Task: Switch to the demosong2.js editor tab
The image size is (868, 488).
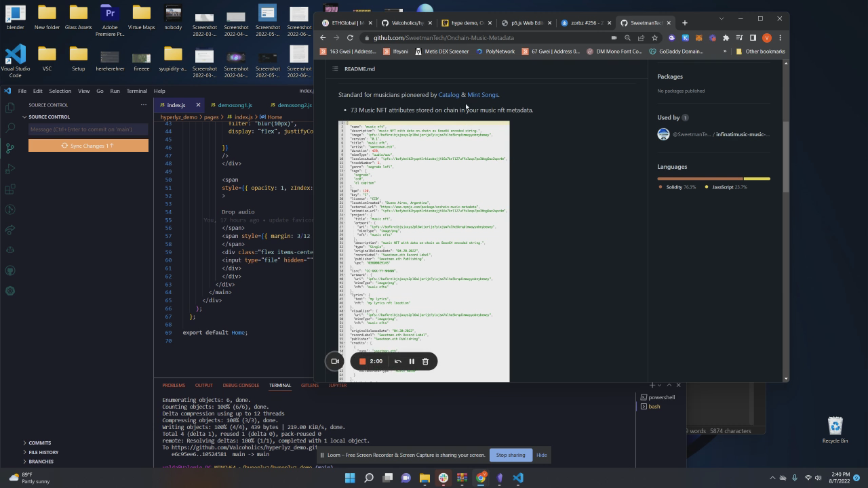Action: pyautogui.click(x=294, y=105)
